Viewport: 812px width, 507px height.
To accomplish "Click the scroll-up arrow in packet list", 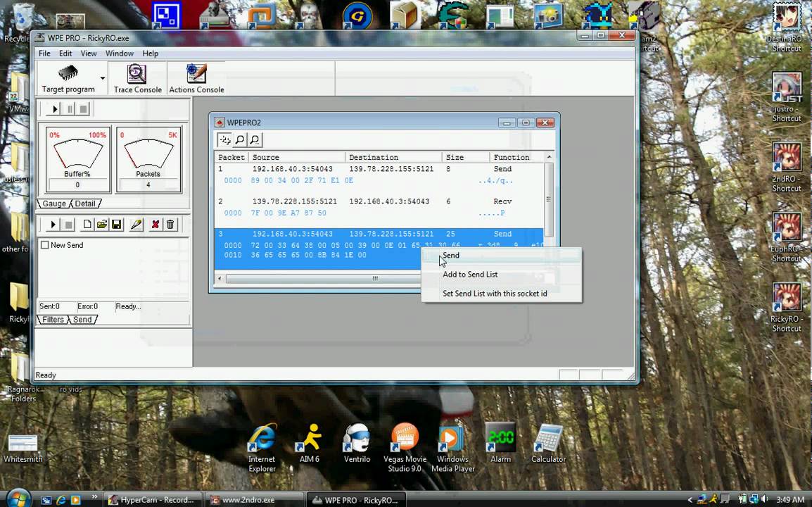I will point(549,156).
